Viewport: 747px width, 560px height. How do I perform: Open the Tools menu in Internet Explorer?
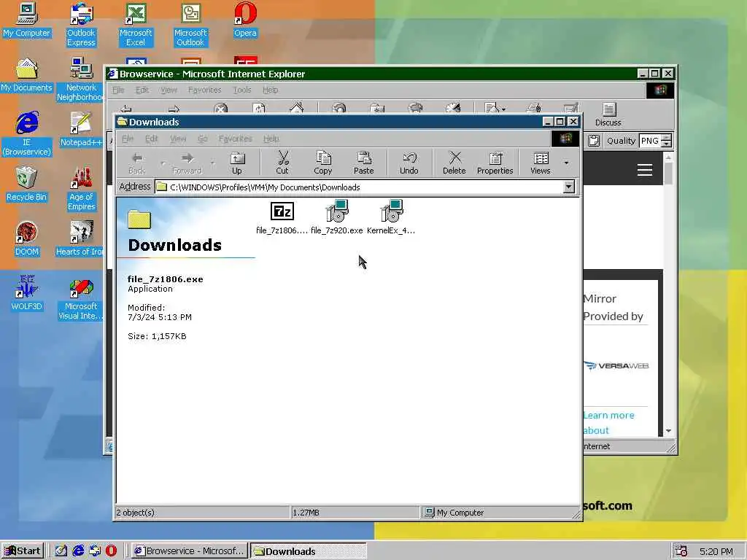tap(242, 90)
